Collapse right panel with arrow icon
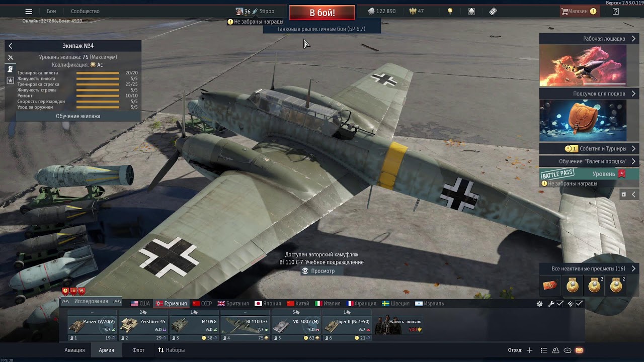The height and width of the screenshot is (362, 644). click(x=633, y=195)
